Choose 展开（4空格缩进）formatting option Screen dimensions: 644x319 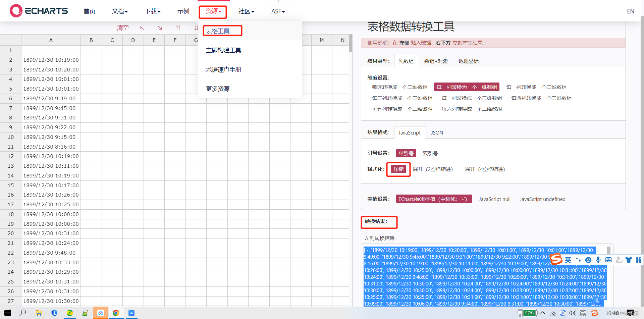tap(485, 169)
